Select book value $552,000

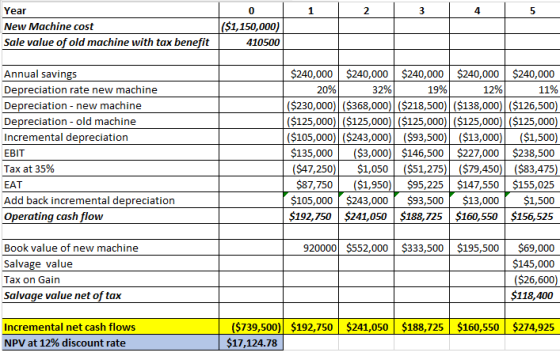[367, 248]
